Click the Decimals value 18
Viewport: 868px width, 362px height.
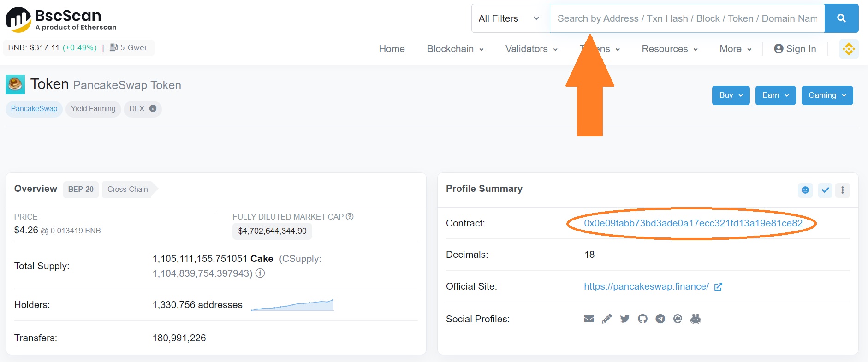click(589, 255)
